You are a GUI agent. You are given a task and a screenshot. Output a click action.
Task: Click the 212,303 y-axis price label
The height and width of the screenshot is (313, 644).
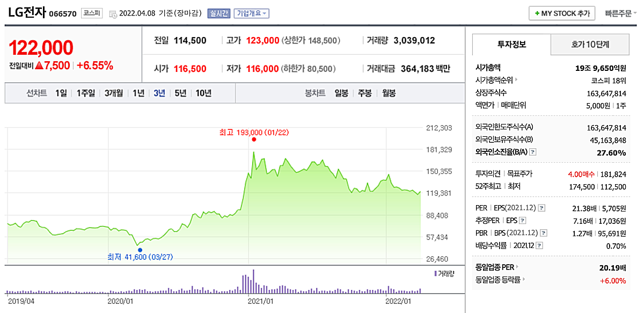[x=439, y=128]
